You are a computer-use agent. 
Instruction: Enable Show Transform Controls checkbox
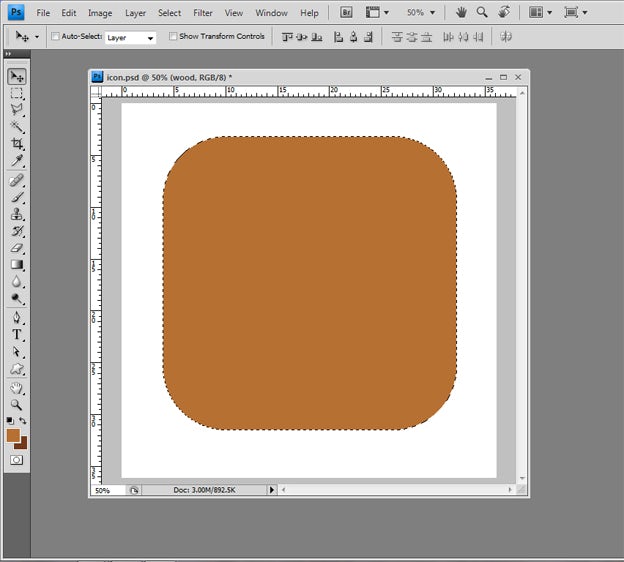[x=173, y=36]
